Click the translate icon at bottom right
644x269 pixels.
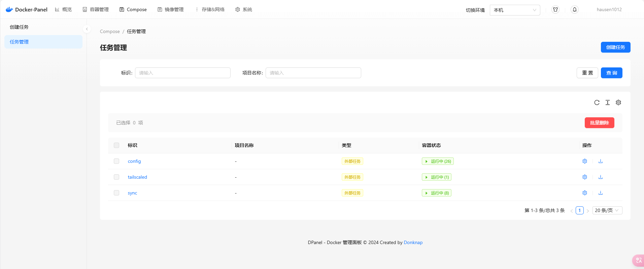[638, 261]
